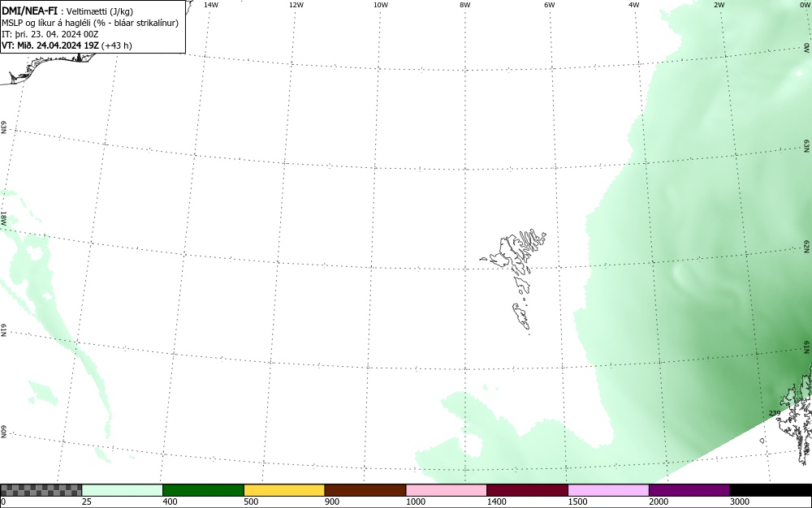Click the '3000' legend scale value

(x=740, y=502)
